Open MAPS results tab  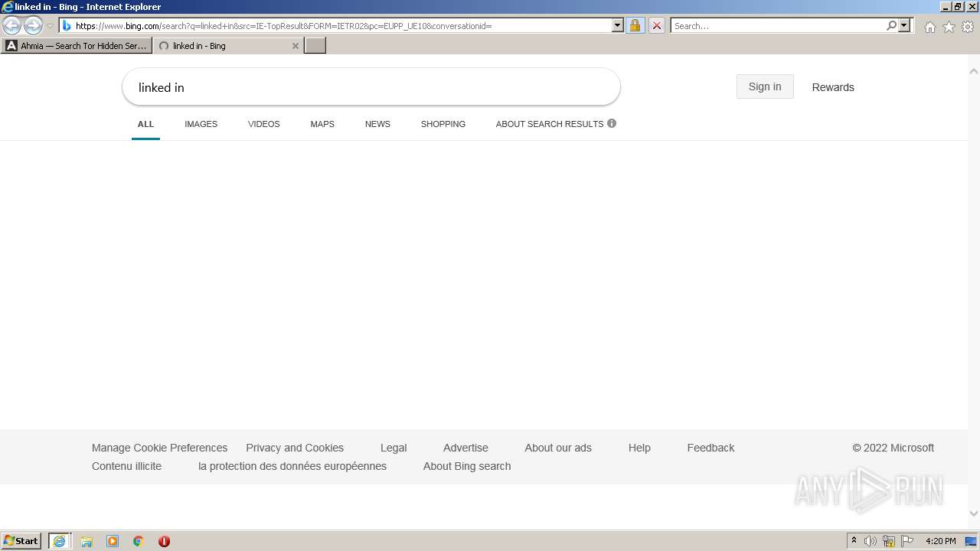(x=322, y=124)
